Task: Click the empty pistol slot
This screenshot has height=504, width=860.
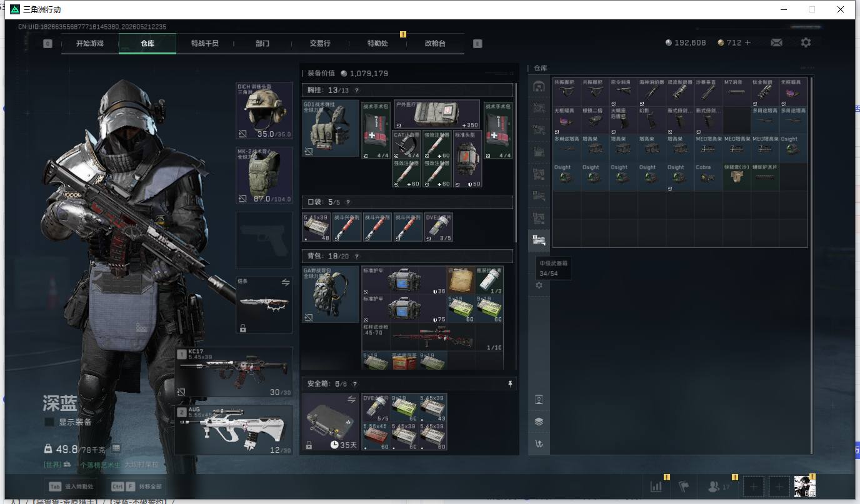Action: point(264,240)
